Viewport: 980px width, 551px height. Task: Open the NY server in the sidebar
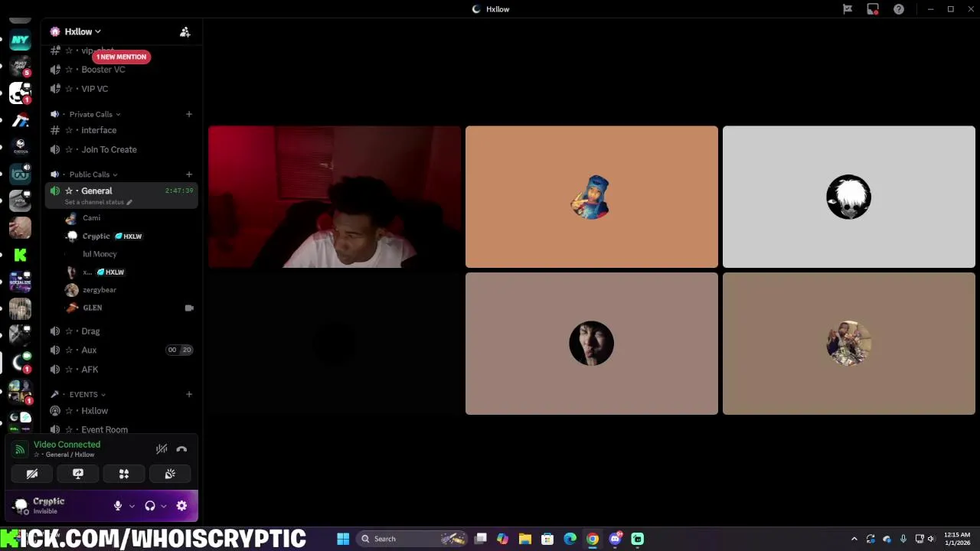(20, 40)
